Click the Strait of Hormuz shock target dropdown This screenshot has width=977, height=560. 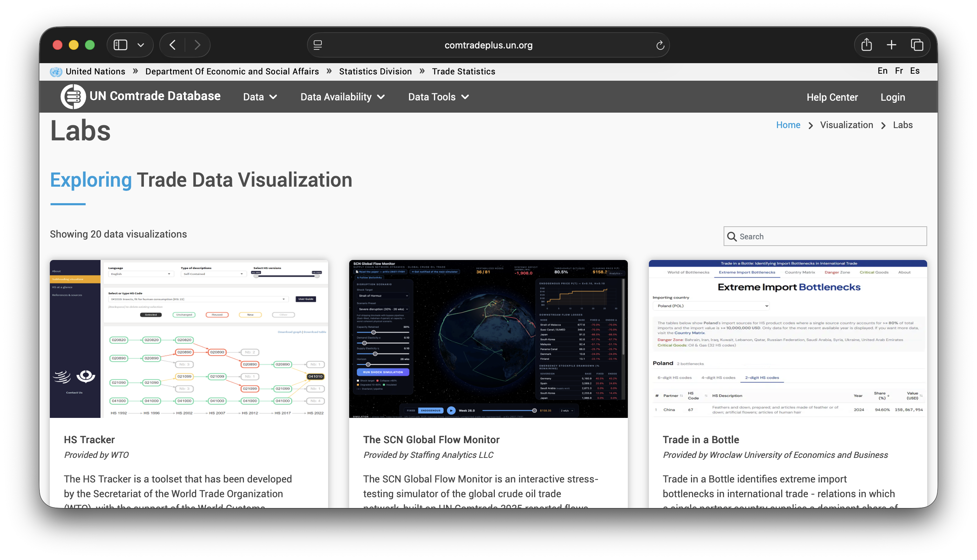(383, 296)
